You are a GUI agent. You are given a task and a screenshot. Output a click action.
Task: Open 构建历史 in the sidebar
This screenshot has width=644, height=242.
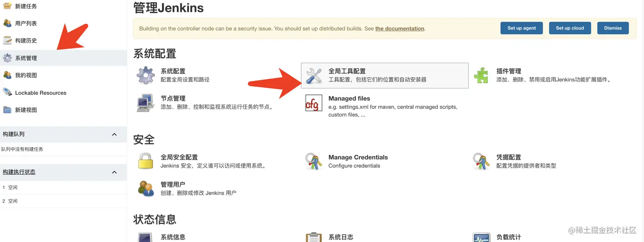click(x=26, y=41)
